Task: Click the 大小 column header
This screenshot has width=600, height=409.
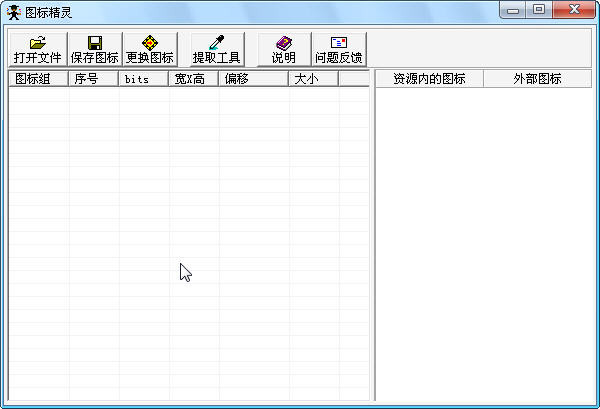Action: 314,79
